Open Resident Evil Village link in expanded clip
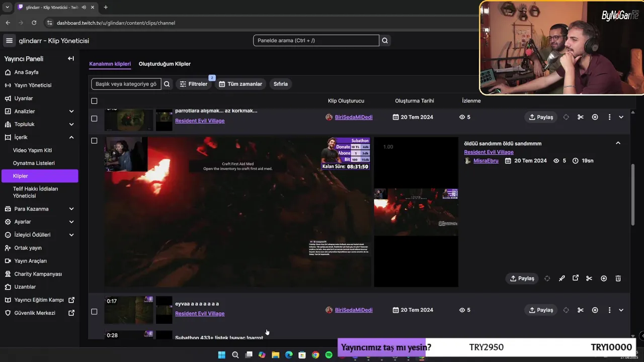Image resolution: width=644 pixels, height=362 pixels. click(489, 152)
